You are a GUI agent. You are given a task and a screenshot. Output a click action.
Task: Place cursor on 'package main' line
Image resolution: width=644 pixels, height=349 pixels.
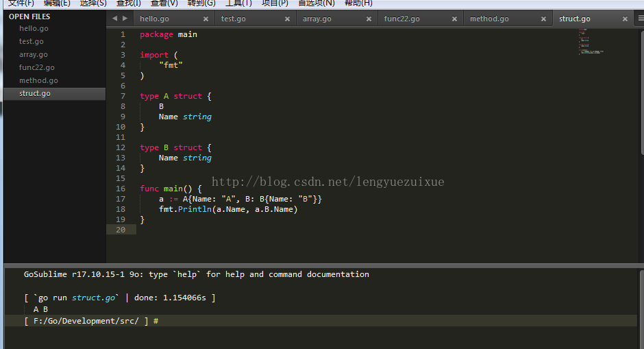(169, 34)
